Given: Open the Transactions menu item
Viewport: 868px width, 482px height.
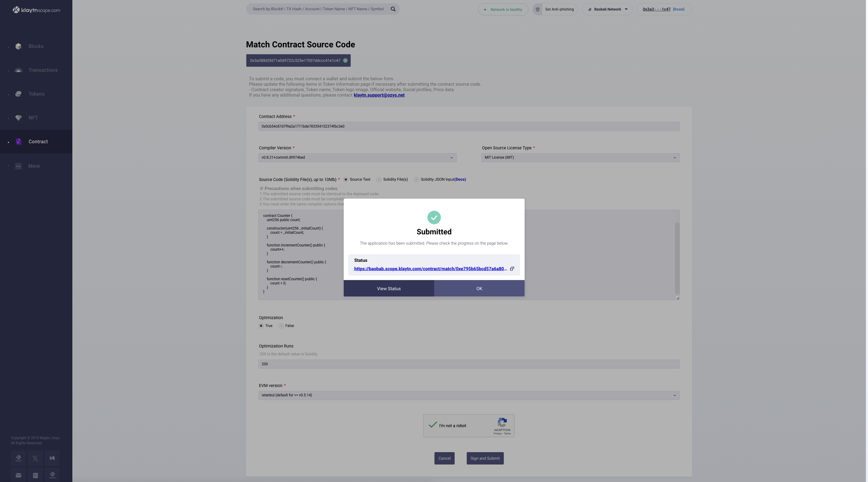Looking at the screenshot, I should click(43, 71).
